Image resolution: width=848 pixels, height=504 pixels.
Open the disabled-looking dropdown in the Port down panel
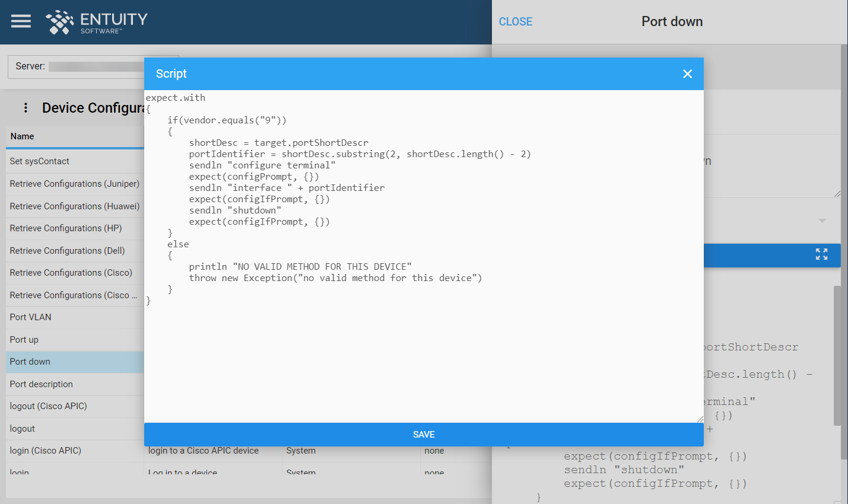[x=822, y=220]
